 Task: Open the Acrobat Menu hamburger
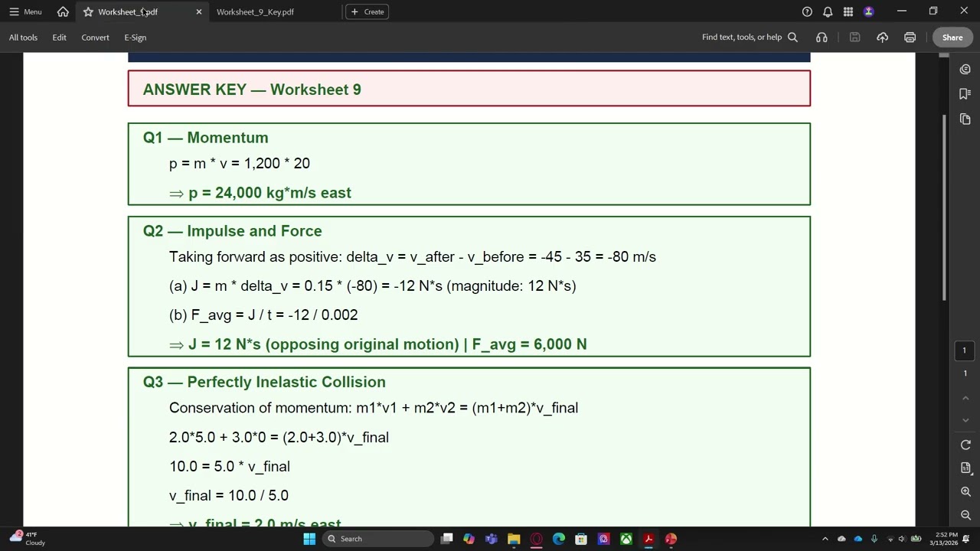(x=24, y=11)
